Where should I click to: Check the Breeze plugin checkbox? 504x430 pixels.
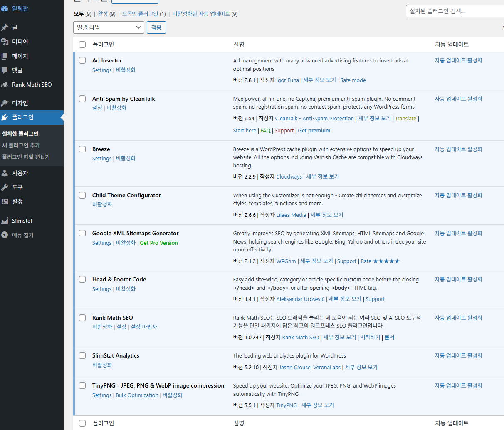(82, 149)
